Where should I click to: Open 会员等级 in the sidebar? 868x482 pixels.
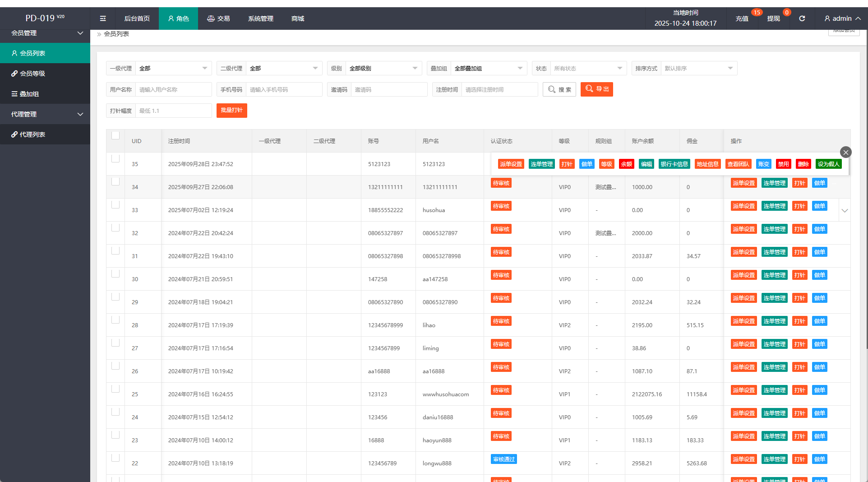coord(32,74)
